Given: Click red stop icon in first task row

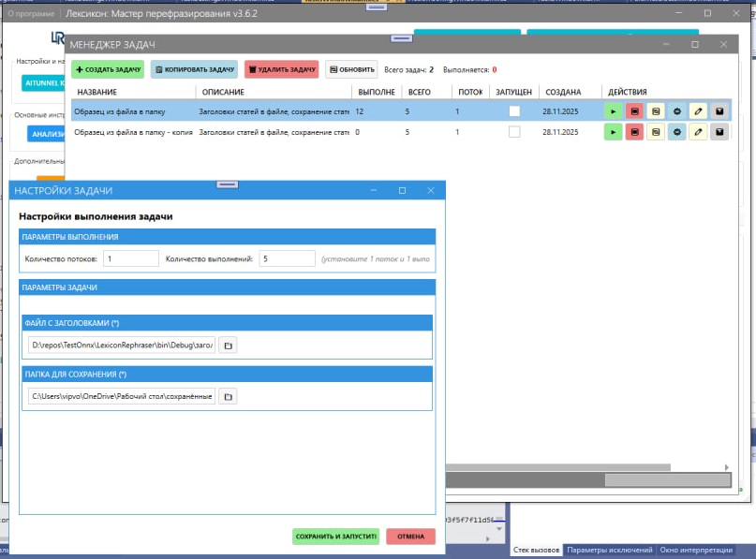Looking at the screenshot, I should point(634,111).
